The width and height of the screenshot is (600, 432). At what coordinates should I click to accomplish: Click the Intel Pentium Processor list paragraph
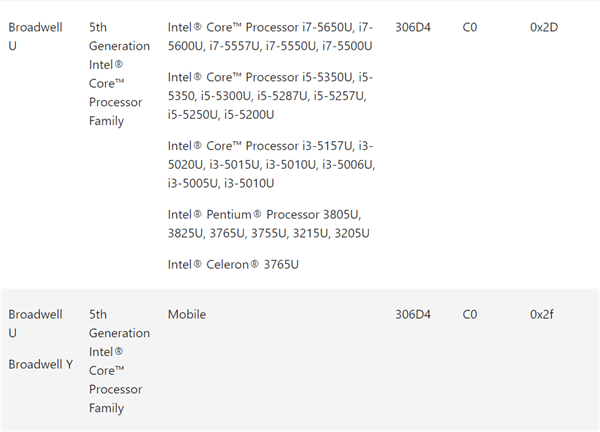(x=270, y=223)
